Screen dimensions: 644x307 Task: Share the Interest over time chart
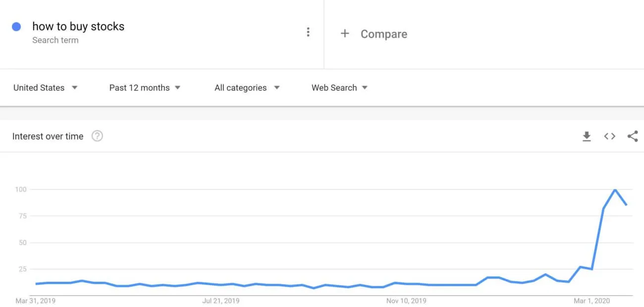pos(633,136)
